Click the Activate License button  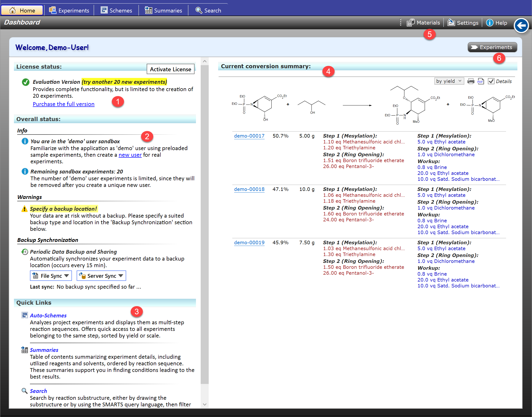pos(170,69)
